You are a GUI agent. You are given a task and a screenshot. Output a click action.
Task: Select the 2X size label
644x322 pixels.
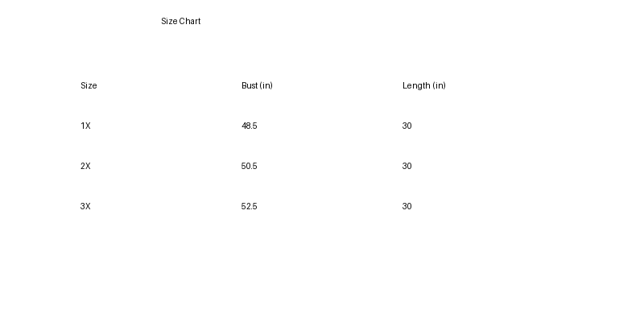[x=85, y=167]
